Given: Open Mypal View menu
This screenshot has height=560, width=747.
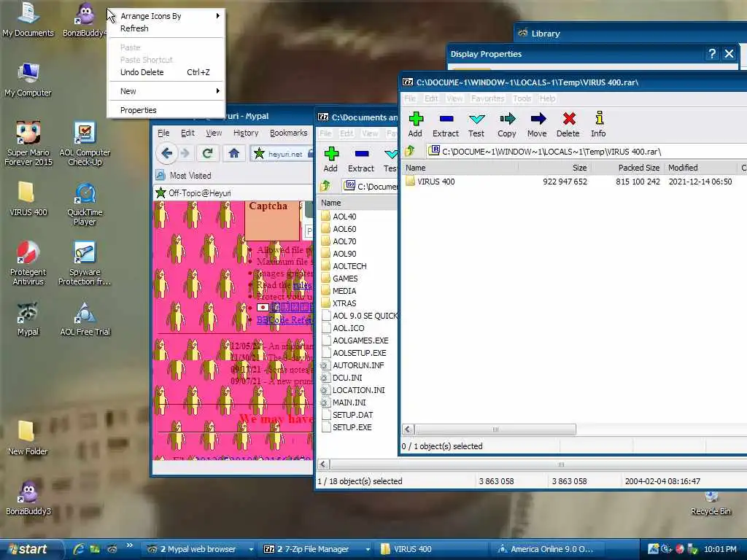Looking at the screenshot, I should coord(214,133).
